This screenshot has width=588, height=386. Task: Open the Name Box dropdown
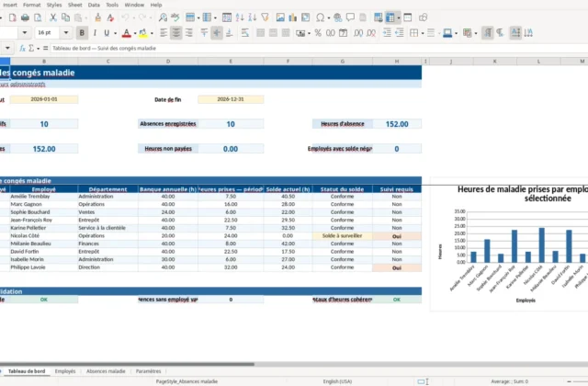(7, 48)
